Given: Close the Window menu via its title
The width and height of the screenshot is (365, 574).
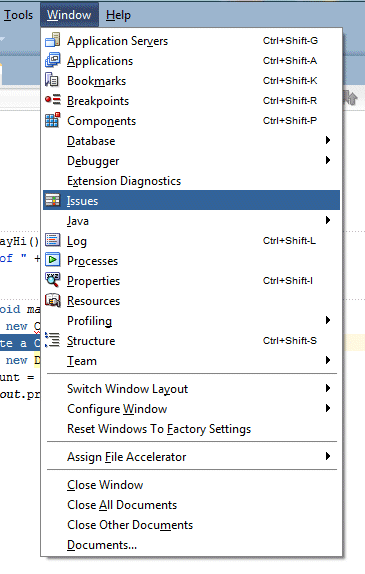Looking at the screenshot, I should [69, 15].
